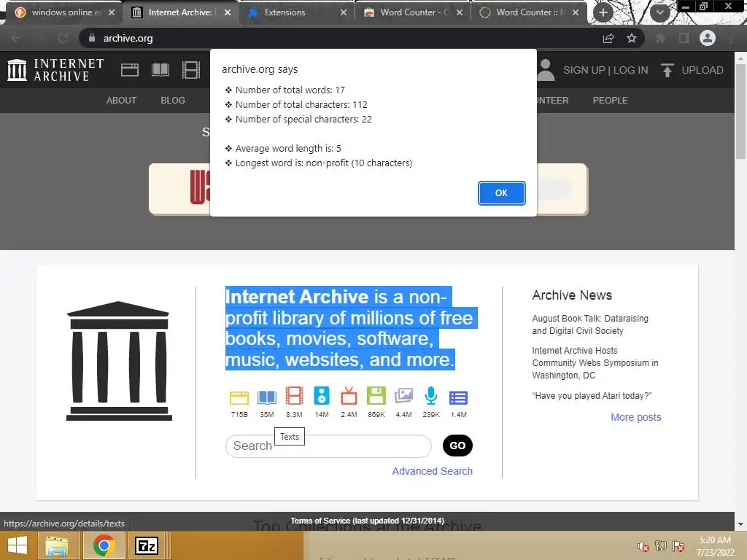The height and width of the screenshot is (560, 747).
Task: Switch to the Extensions browser tab
Action: point(298,12)
